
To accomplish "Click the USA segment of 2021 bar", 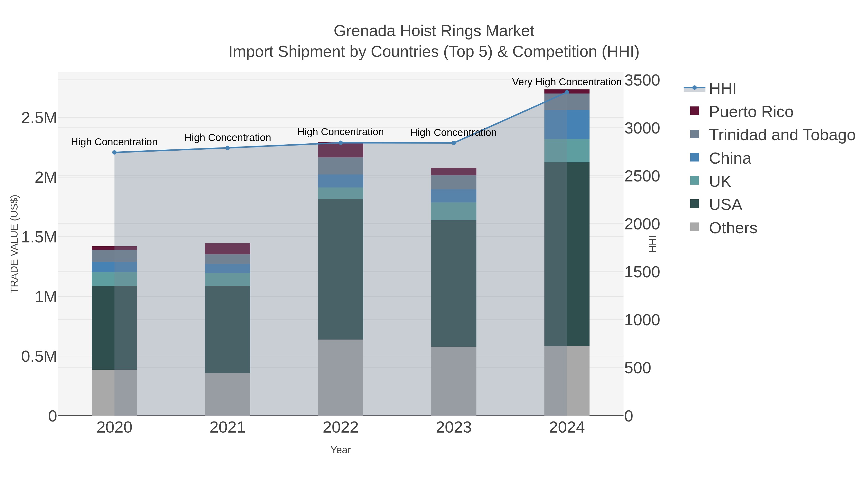I will (227, 329).
